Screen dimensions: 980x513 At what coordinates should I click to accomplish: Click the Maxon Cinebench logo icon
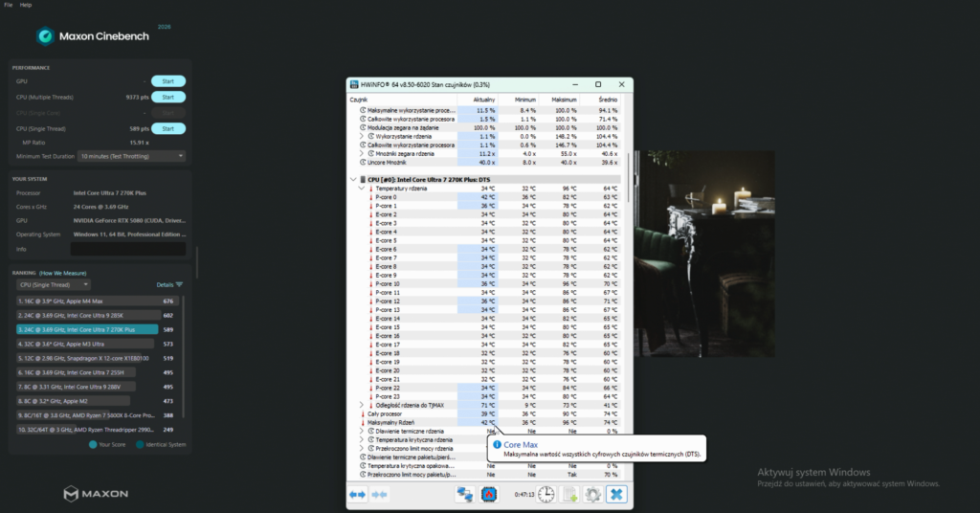[44, 36]
